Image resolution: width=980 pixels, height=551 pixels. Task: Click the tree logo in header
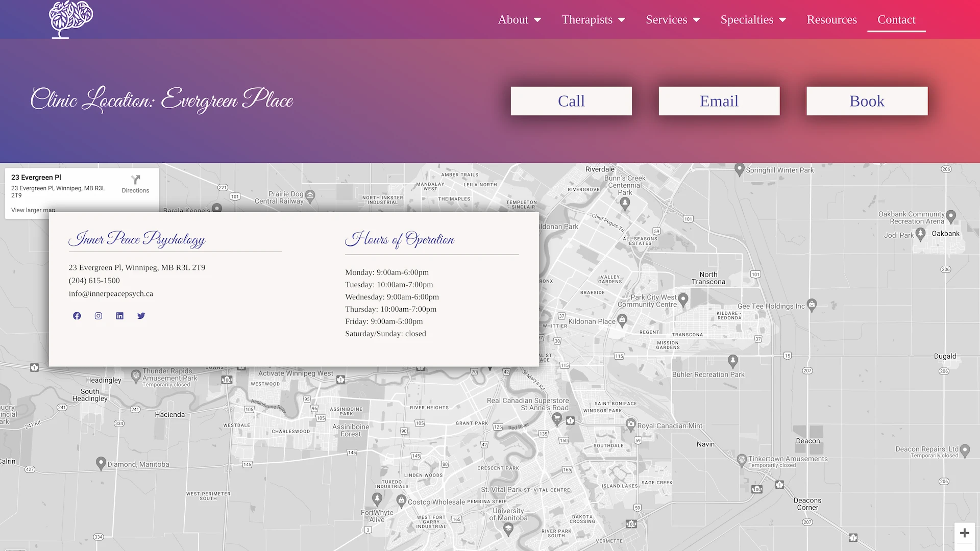point(70,19)
